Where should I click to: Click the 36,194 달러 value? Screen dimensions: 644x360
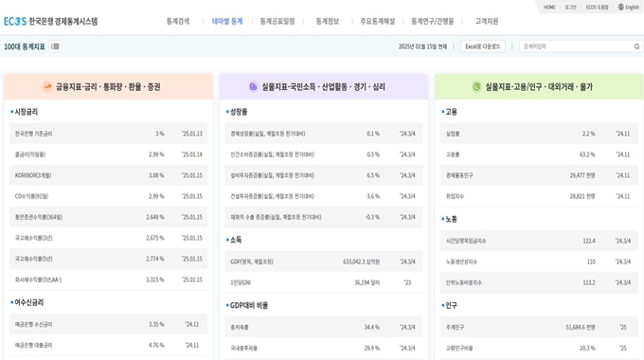(x=367, y=282)
